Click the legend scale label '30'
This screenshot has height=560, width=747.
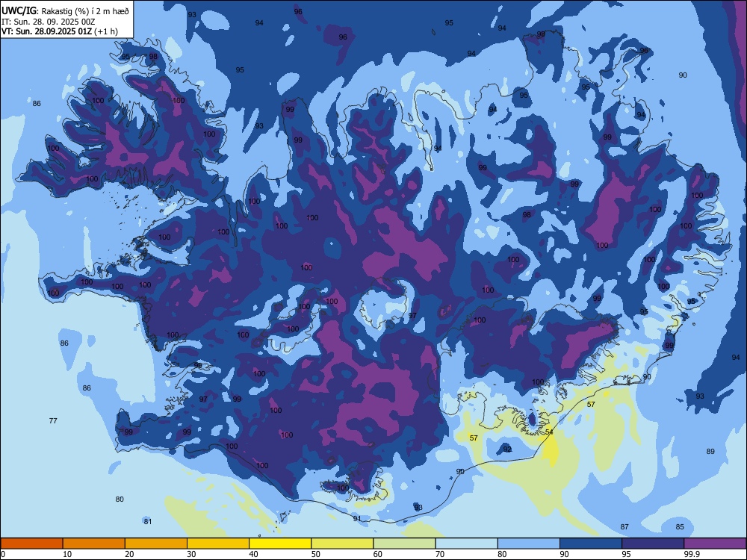(191, 554)
